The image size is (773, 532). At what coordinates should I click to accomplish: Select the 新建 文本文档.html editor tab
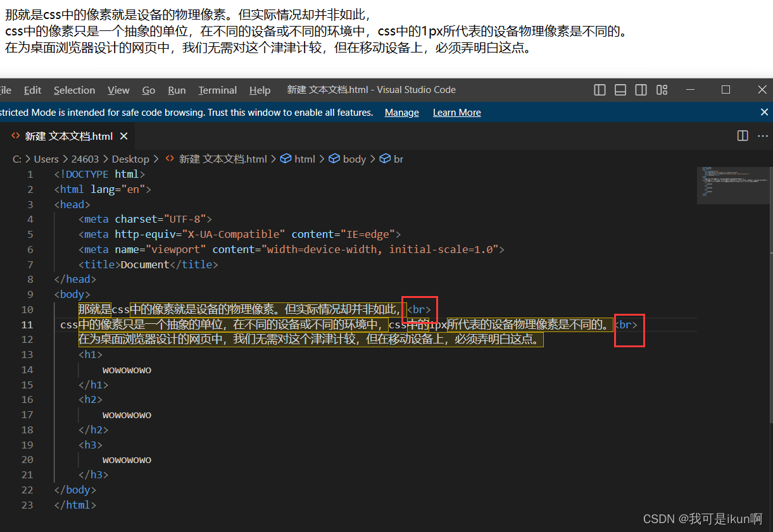click(x=67, y=136)
